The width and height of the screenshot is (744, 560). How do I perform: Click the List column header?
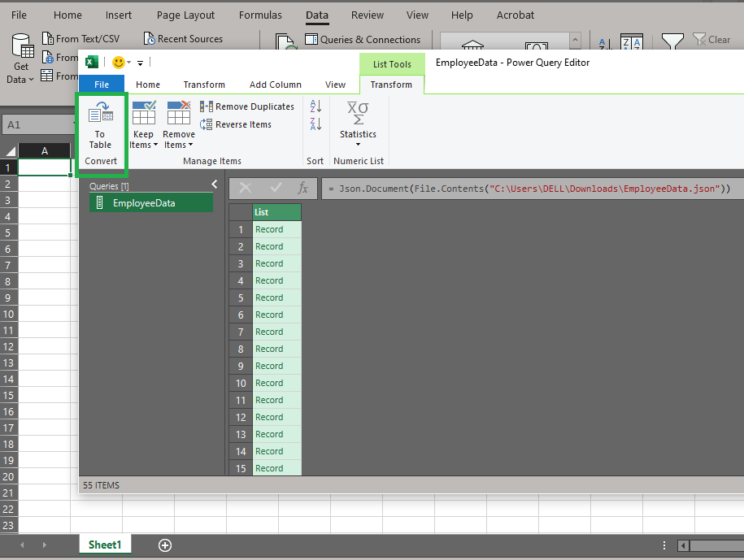[276, 212]
